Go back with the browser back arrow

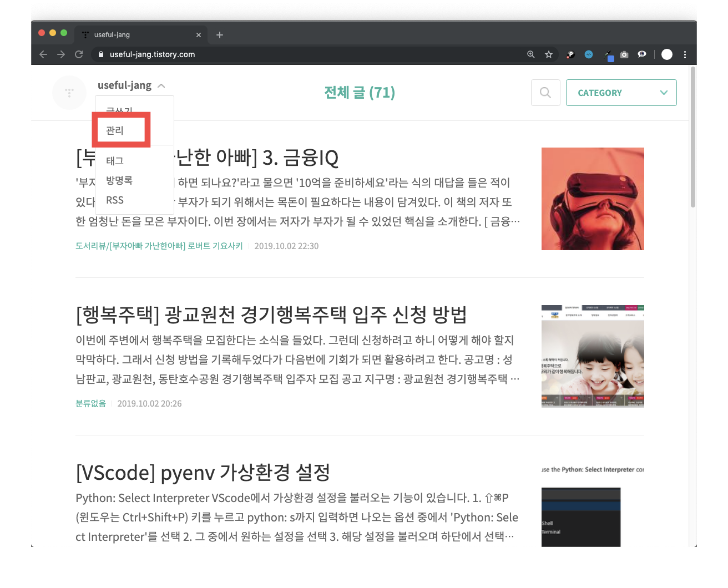click(x=43, y=54)
